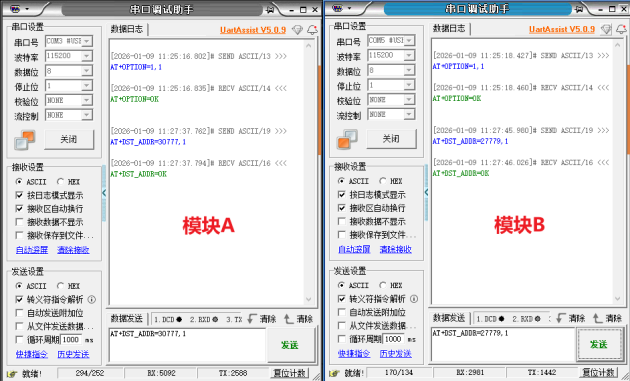Select HEX send mode in module B
630x381 pixels.
click(x=382, y=285)
